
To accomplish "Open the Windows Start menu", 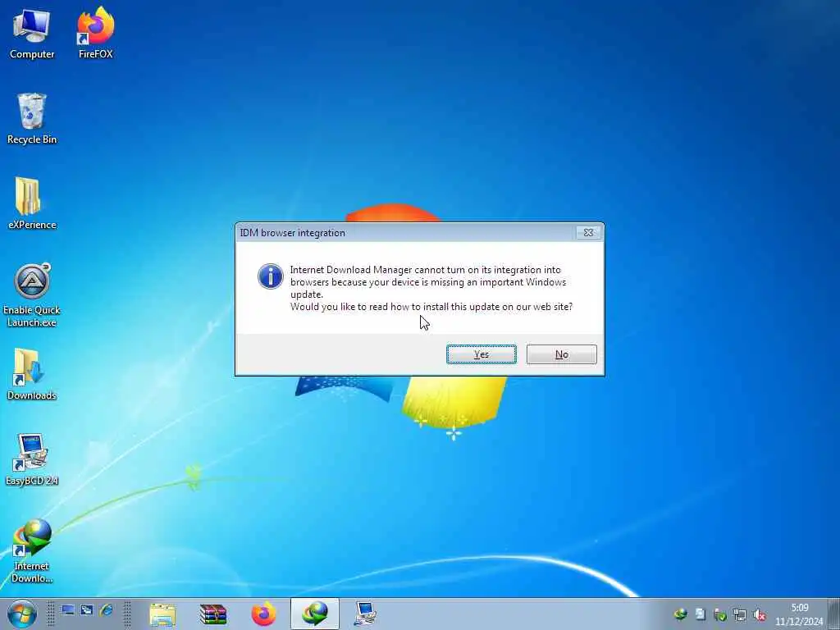I will coord(22,614).
